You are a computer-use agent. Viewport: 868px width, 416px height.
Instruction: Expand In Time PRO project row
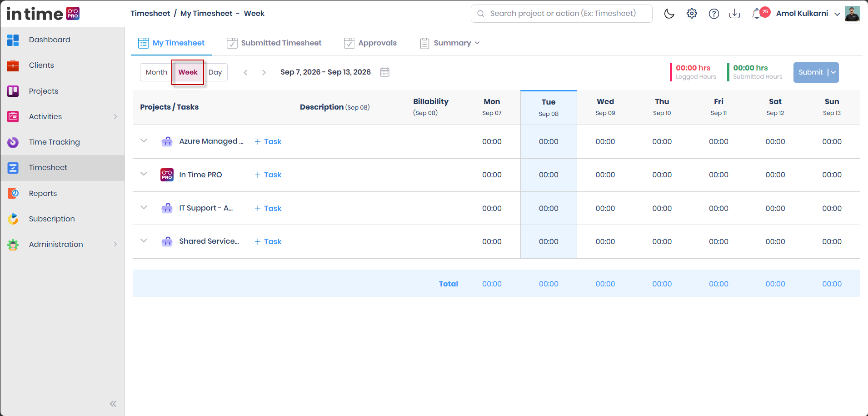(144, 174)
